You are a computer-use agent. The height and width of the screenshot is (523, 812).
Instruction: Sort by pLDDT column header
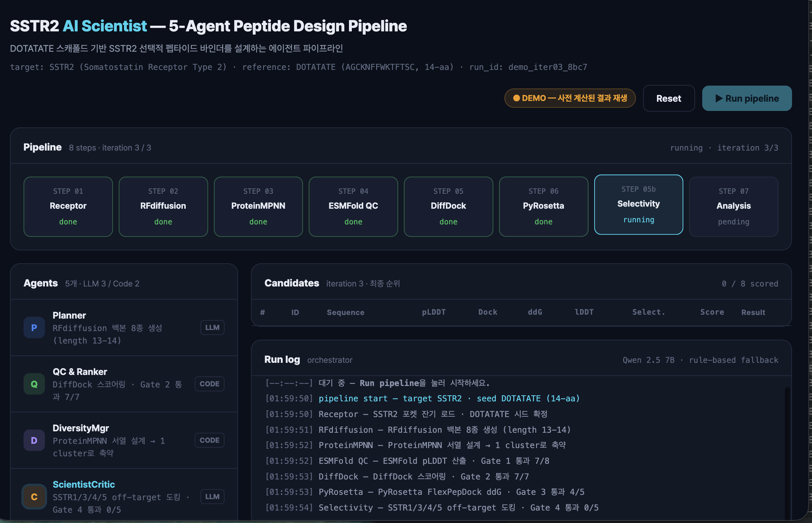coord(433,312)
